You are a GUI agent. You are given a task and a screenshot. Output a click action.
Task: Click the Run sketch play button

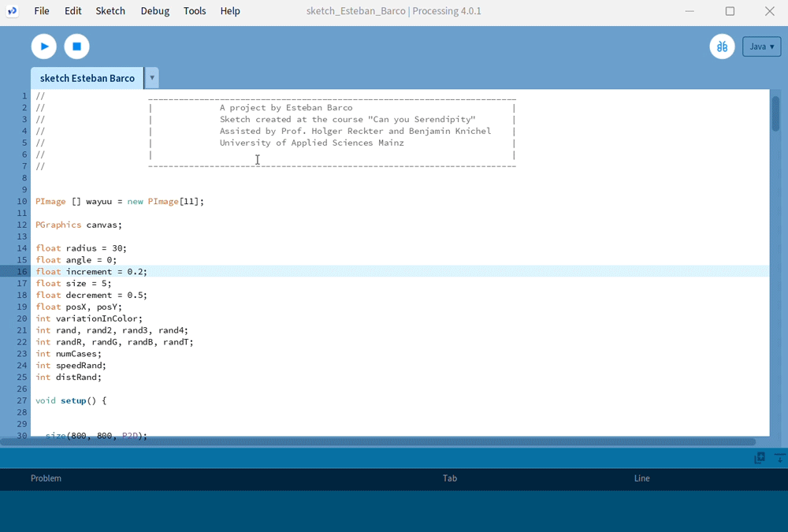(44, 47)
